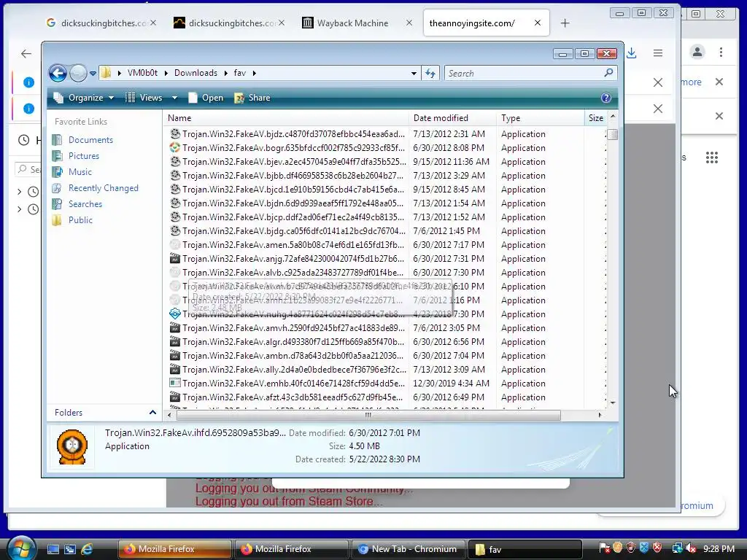The image size is (747, 560).
Task: Select Trojan.Win32.FakeAV.bjdn file name
Action: (x=293, y=203)
